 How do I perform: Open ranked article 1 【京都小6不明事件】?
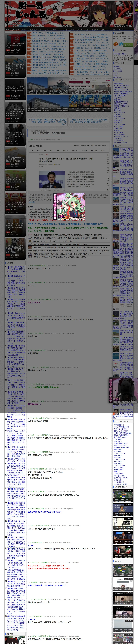(16, 270)
